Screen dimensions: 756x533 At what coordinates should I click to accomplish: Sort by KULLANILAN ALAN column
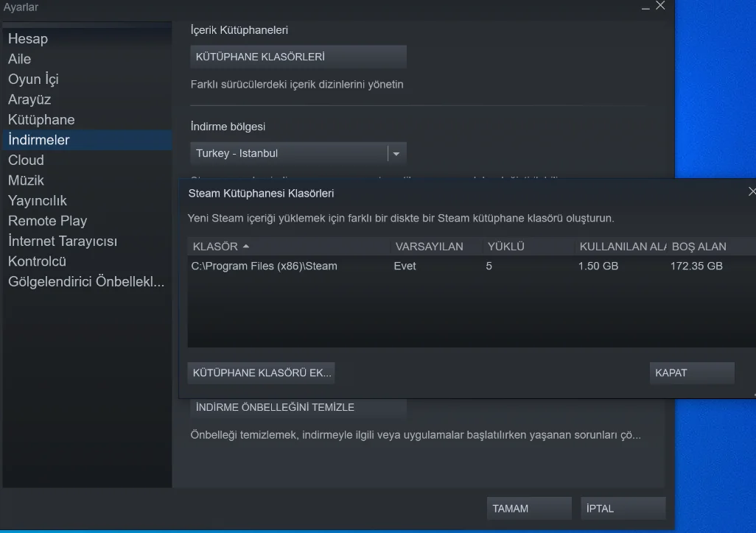click(x=621, y=247)
